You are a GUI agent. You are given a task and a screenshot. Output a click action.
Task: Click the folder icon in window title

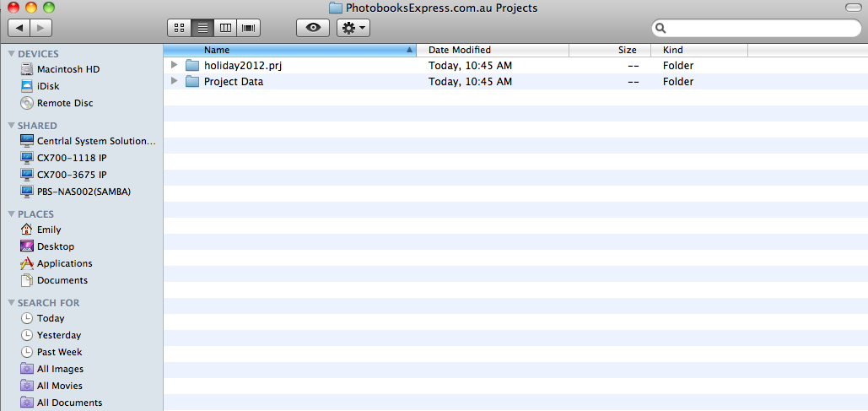[x=335, y=8]
